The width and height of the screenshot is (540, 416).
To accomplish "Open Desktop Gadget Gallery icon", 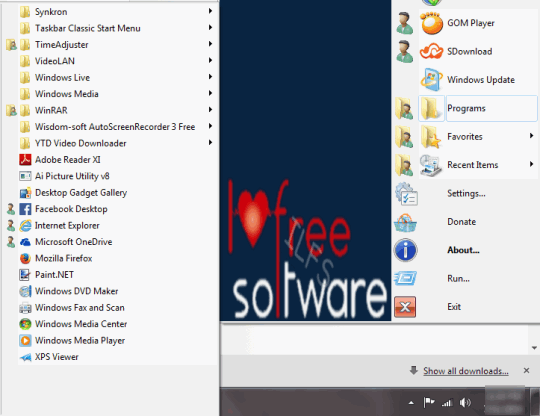I will [x=25, y=193].
